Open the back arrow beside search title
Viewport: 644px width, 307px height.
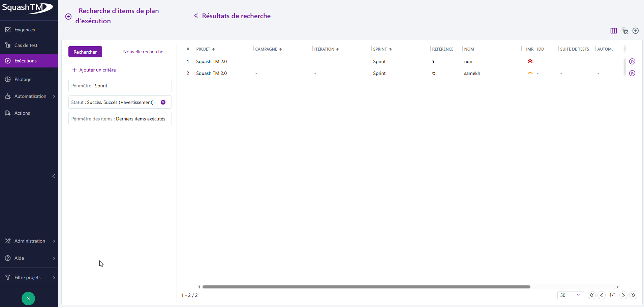[x=68, y=16]
